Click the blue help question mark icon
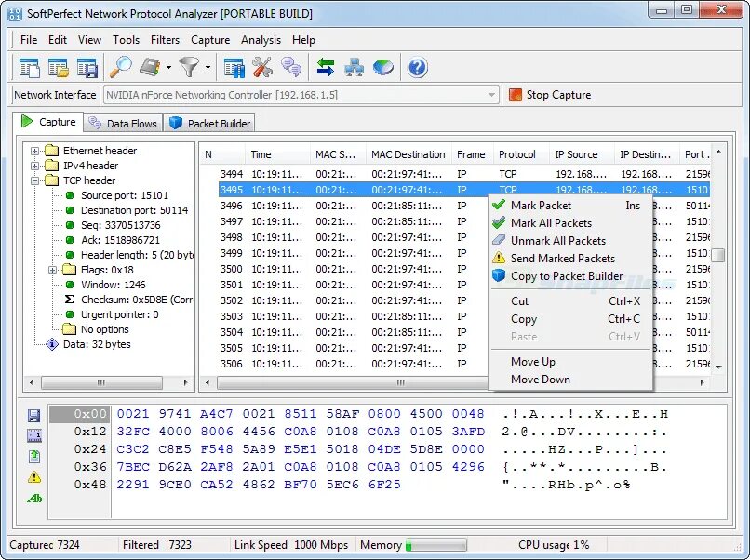The width and height of the screenshot is (750, 560). [418, 67]
